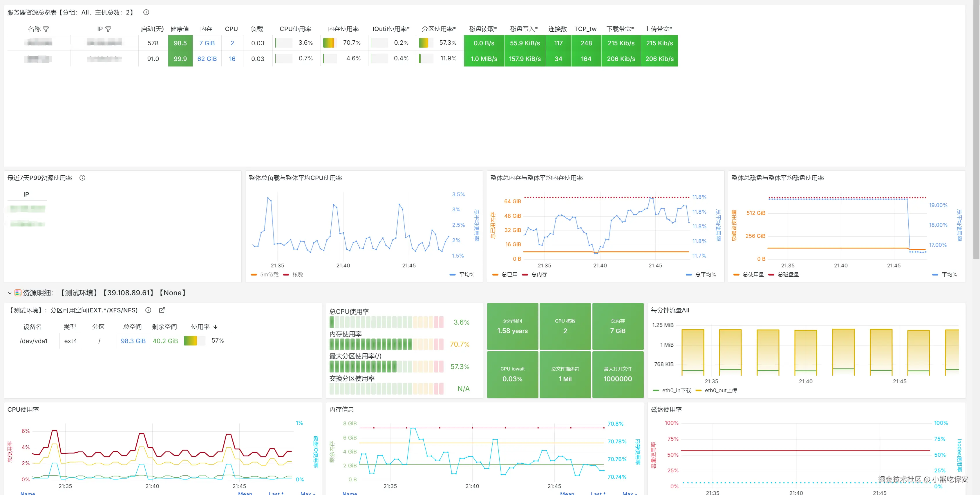Click the filter icon beside 名称 column
980x495 pixels.
pyautogui.click(x=46, y=29)
